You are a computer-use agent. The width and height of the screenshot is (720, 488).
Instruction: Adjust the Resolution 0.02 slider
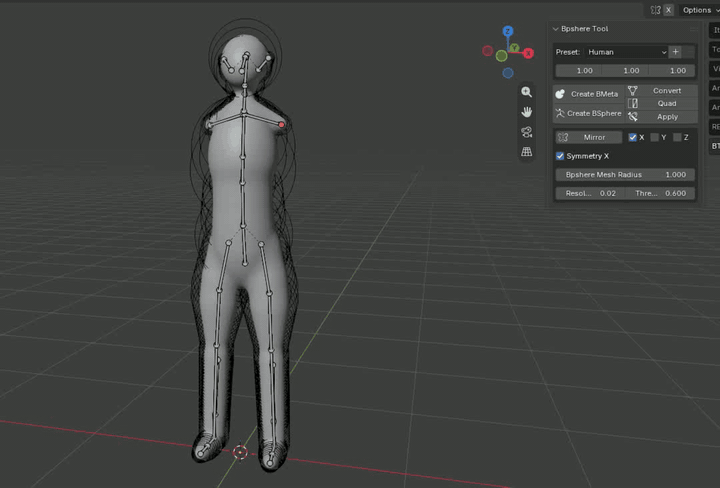590,193
